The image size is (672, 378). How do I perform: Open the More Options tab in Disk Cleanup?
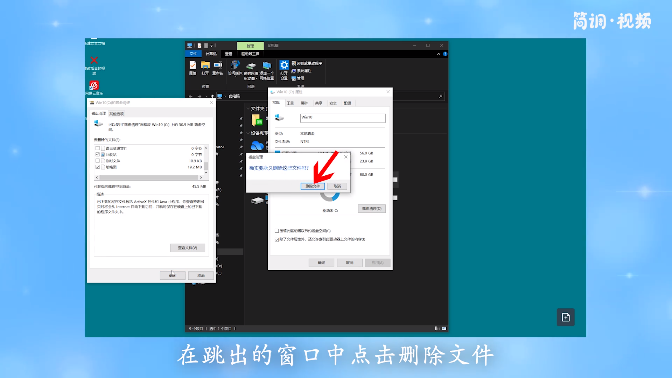tap(117, 114)
